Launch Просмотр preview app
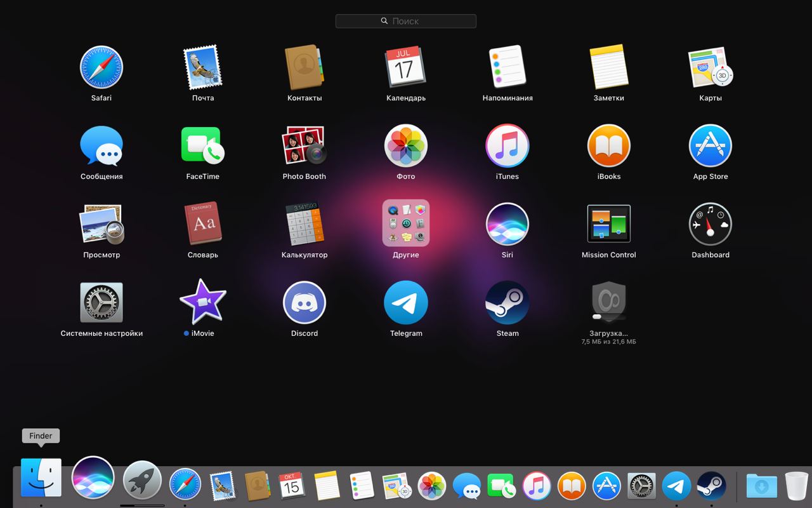 pos(101,224)
